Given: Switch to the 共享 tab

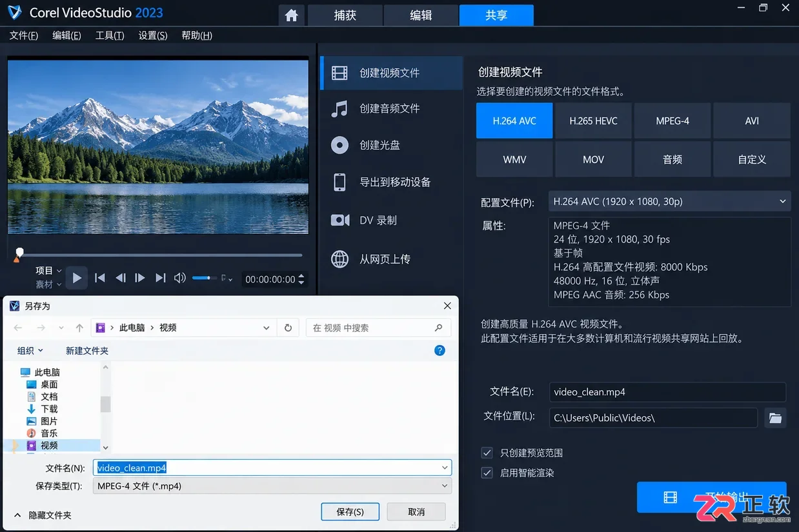Looking at the screenshot, I should [x=496, y=15].
